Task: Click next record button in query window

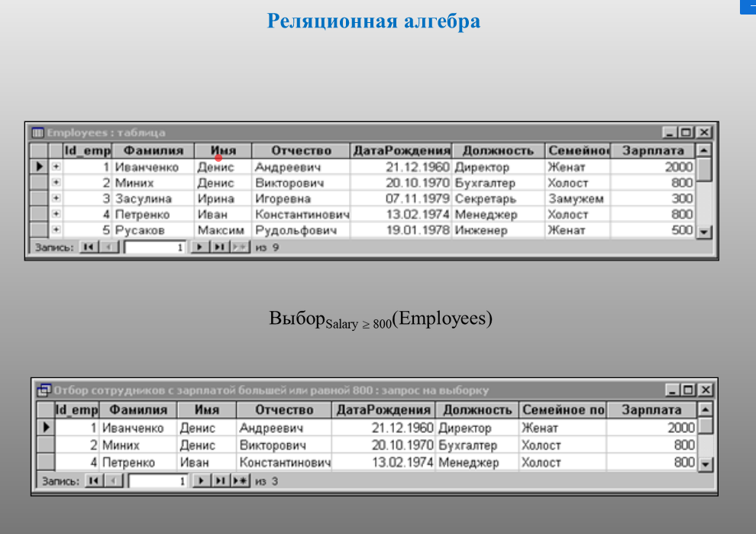Action: pos(201,481)
